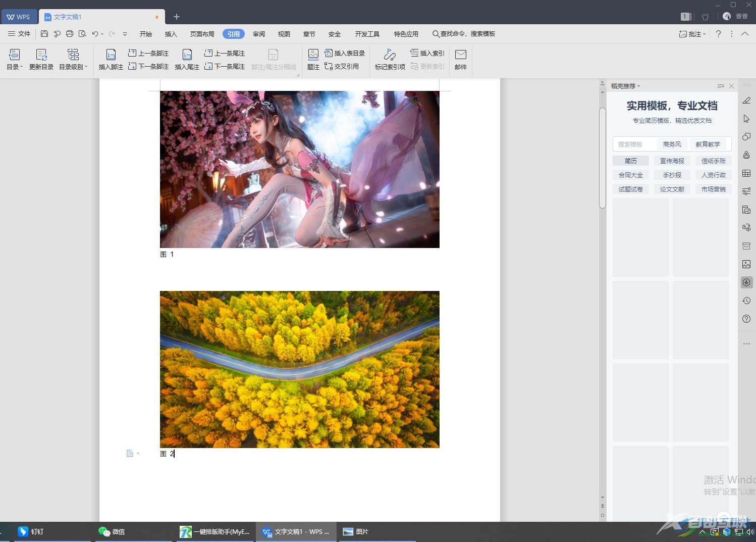Select the 教育教学 template tag

pyautogui.click(x=708, y=144)
